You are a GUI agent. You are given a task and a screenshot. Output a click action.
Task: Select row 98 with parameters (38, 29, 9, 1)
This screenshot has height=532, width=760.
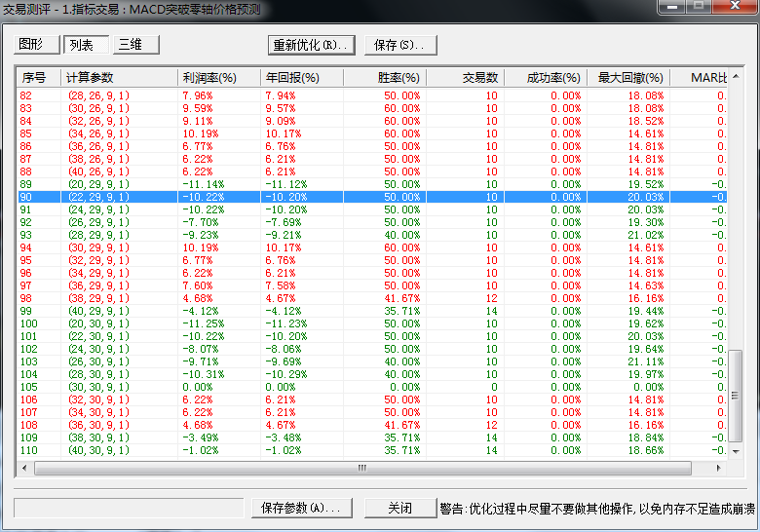coord(372,298)
